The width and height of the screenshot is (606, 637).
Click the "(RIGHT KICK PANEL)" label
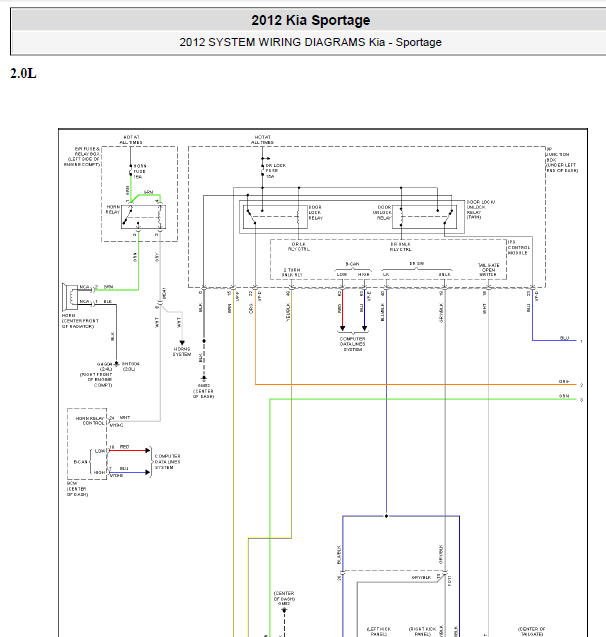point(422,631)
